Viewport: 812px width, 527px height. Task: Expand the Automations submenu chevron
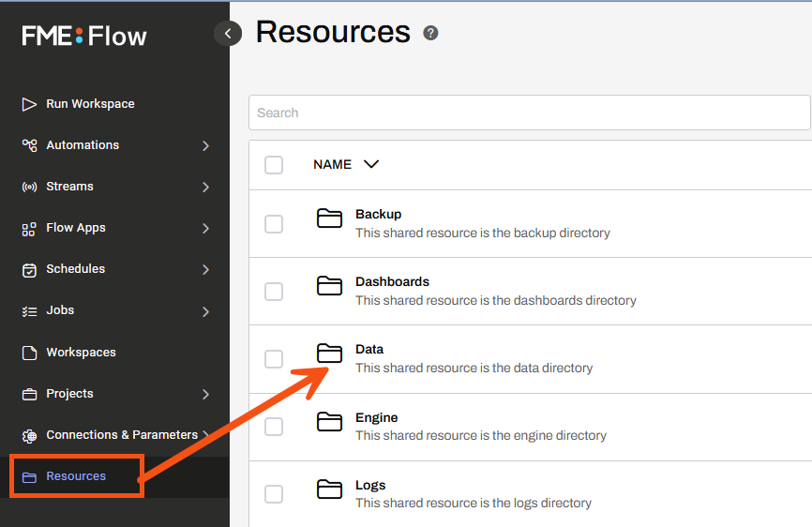tap(205, 146)
